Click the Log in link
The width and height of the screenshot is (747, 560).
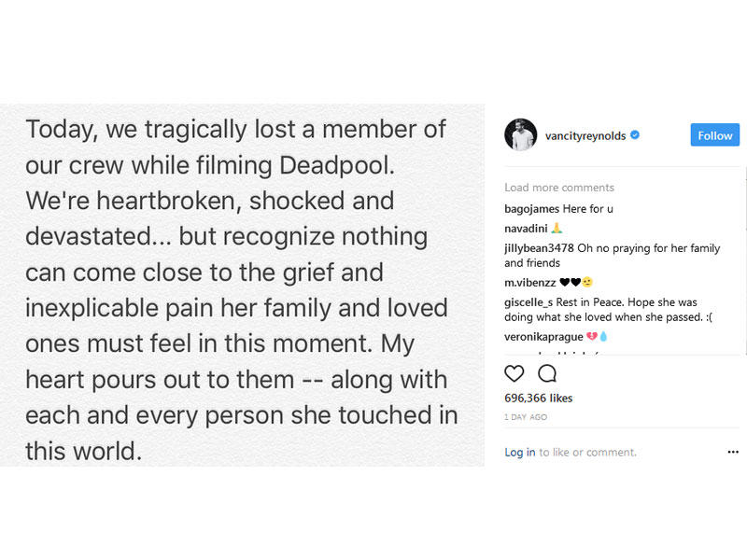point(520,452)
